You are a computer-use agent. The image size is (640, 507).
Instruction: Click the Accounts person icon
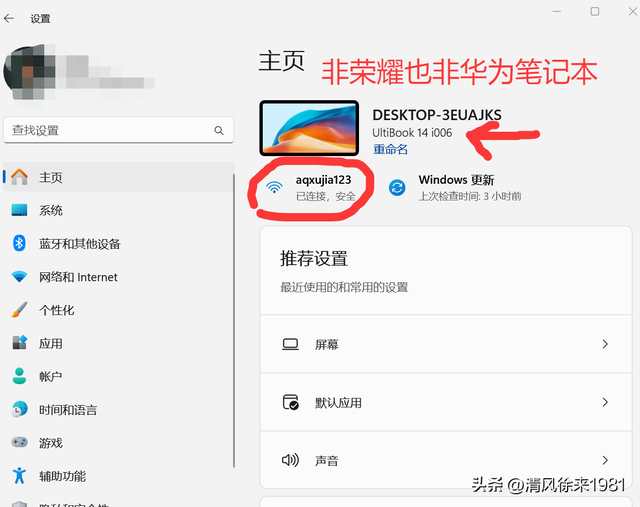click(19, 376)
